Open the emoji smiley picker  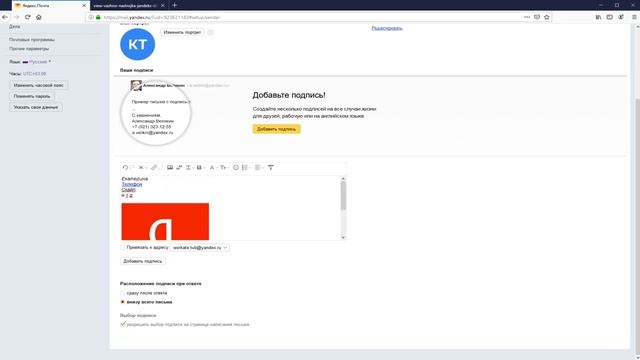236,167
